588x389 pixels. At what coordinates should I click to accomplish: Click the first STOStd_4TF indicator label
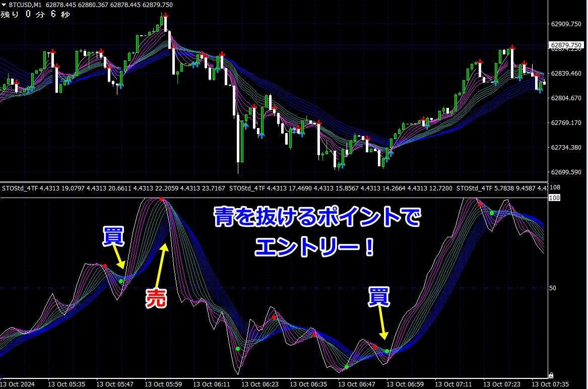20,188
